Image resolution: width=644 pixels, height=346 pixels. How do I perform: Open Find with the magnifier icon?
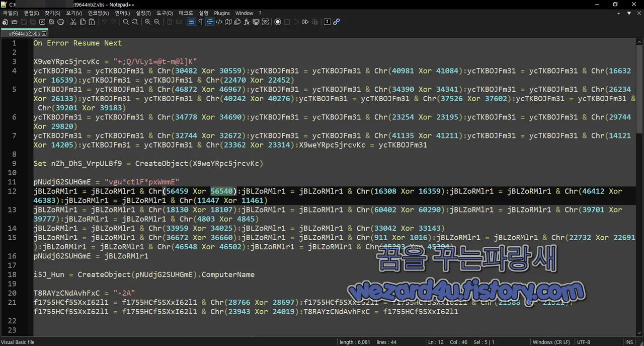[x=126, y=22]
